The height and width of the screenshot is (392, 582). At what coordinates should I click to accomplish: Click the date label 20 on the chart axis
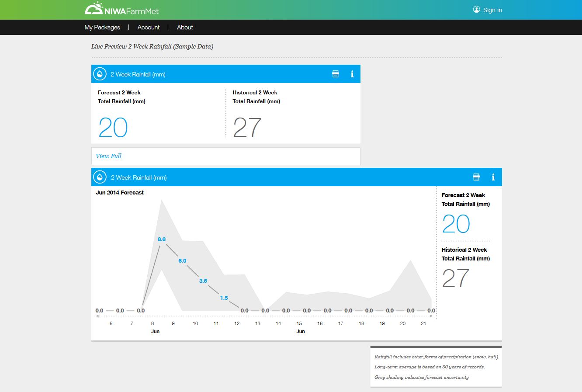click(402, 323)
